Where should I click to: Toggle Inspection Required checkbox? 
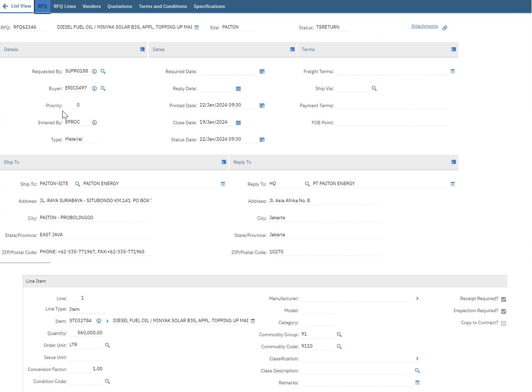point(504,311)
